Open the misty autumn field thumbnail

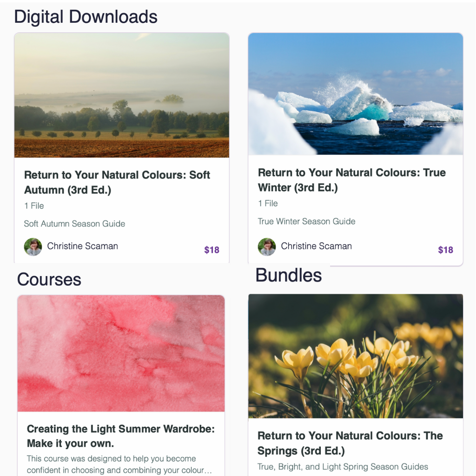[x=122, y=95]
